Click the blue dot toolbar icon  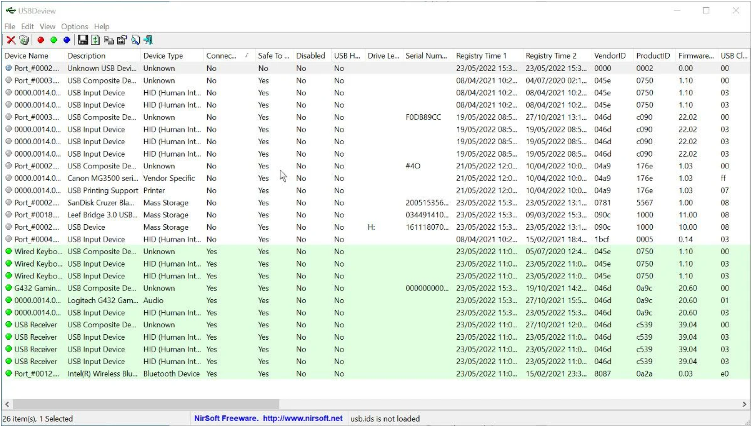pos(66,40)
